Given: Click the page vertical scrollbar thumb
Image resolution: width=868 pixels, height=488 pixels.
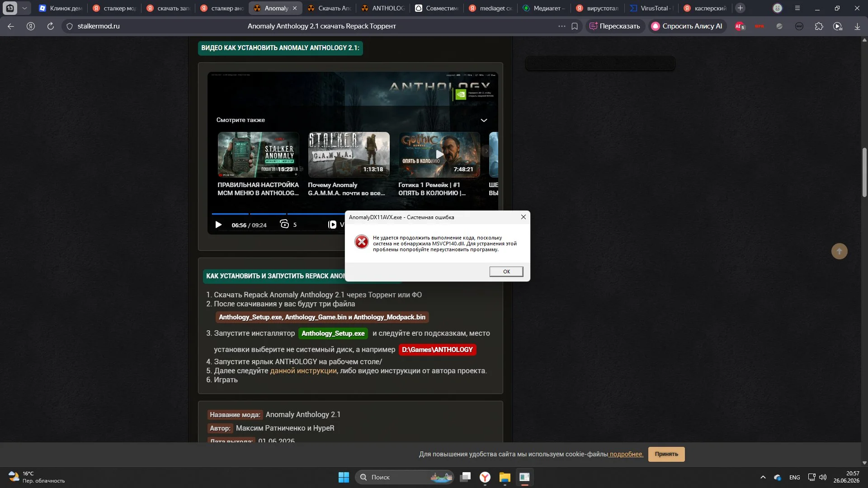Looking at the screenshot, I should point(864,173).
